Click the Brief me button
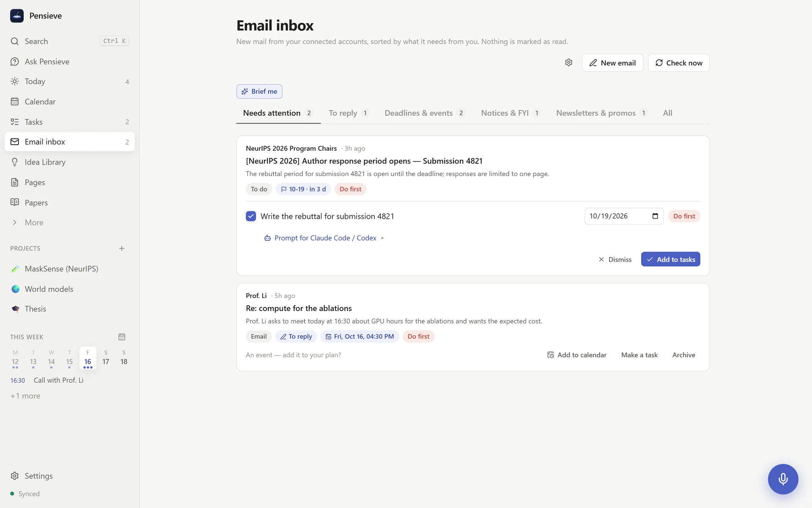812x508 pixels. tap(259, 91)
